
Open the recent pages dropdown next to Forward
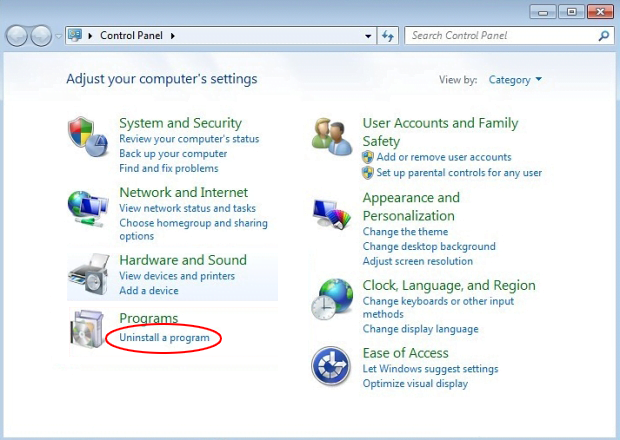tap(59, 36)
